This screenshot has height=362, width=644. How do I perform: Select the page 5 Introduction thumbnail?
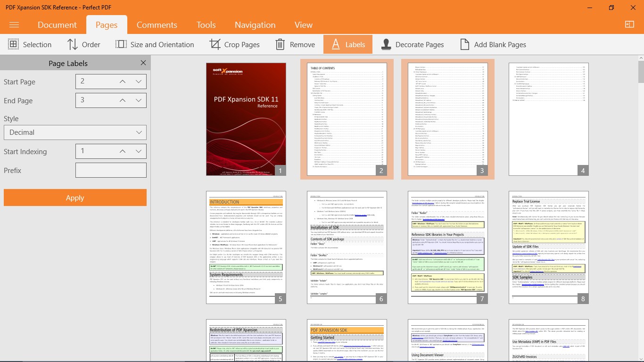(246, 247)
